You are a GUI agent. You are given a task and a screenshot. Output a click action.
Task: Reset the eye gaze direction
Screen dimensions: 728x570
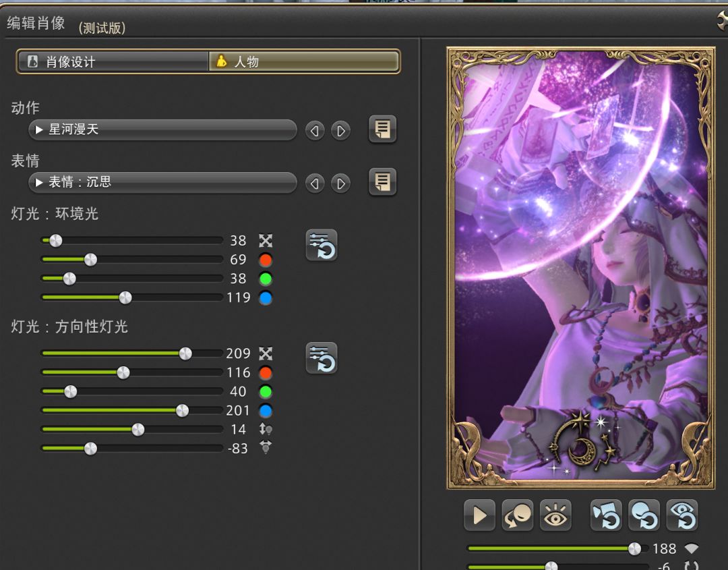tap(682, 515)
